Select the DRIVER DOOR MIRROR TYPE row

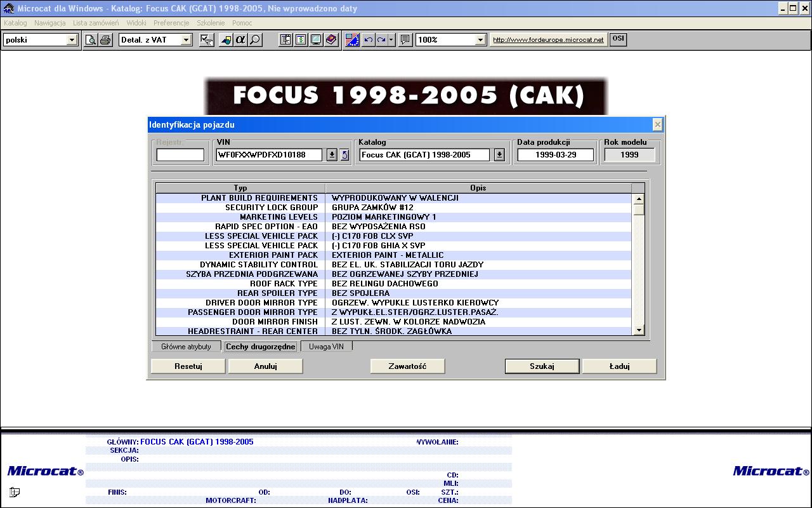[393, 303]
